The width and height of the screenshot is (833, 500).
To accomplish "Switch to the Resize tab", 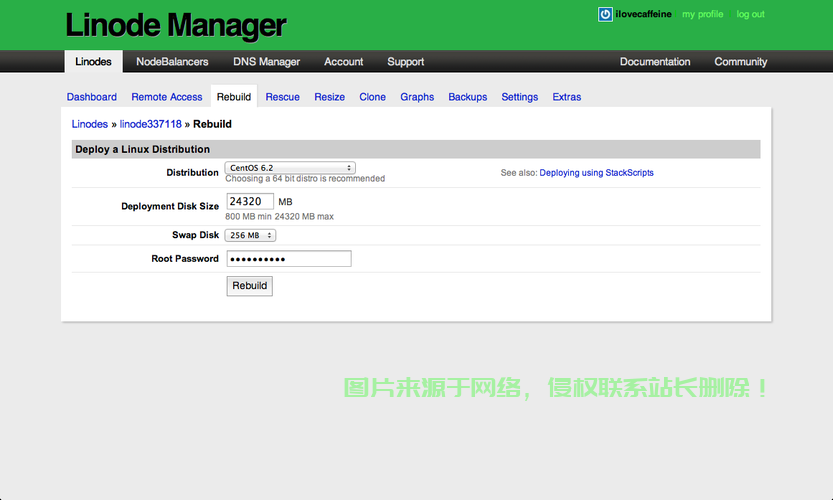I will [x=329, y=97].
